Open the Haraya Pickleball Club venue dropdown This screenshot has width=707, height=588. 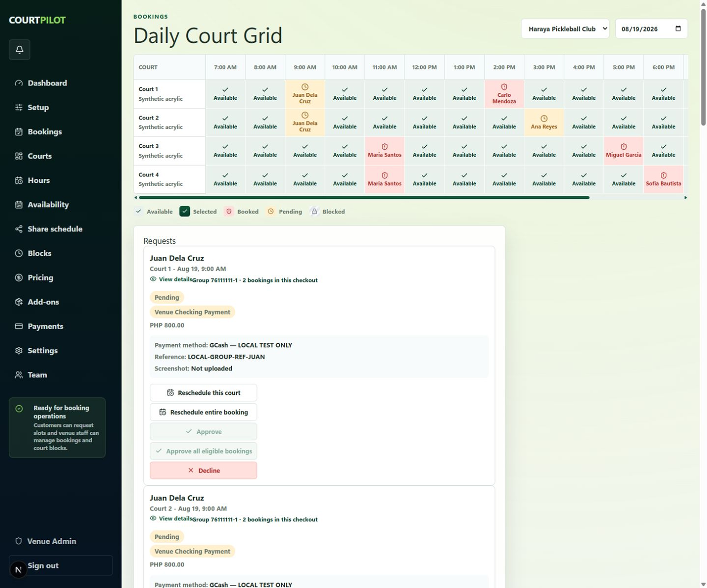[565, 28]
